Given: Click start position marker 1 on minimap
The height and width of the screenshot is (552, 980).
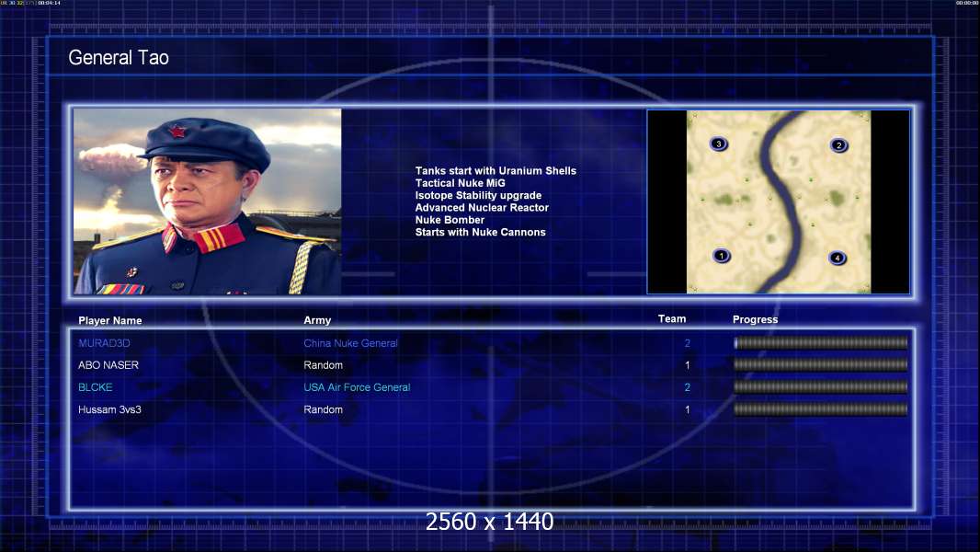Looking at the screenshot, I should [x=722, y=256].
